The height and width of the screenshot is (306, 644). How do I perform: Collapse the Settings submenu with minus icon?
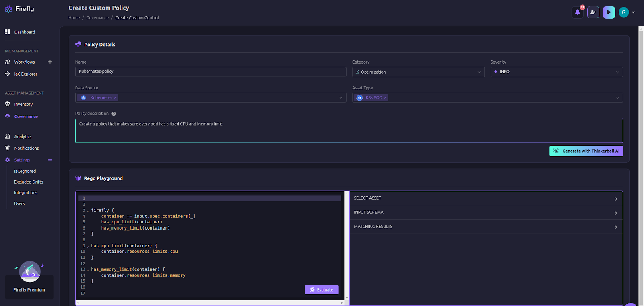(x=50, y=160)
